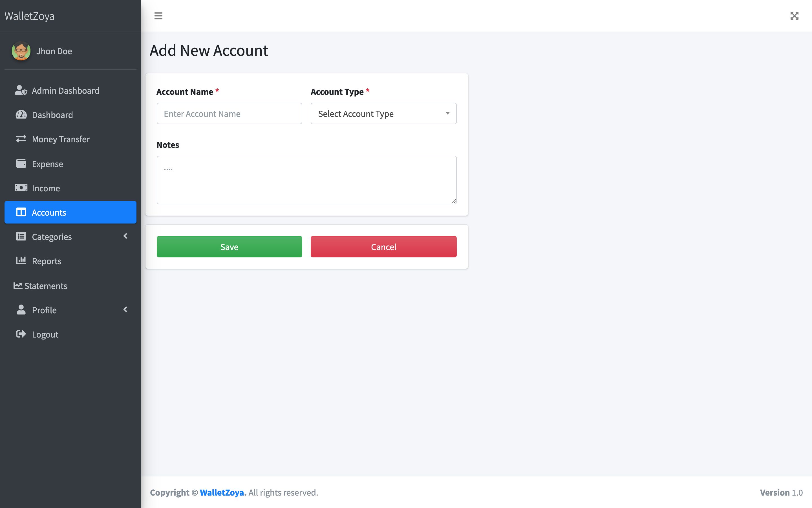The height and width of the screenshot is (508, 812).
Task: Toggle the sidebar with the hamburger menu icon
Action: coord(158,16)
